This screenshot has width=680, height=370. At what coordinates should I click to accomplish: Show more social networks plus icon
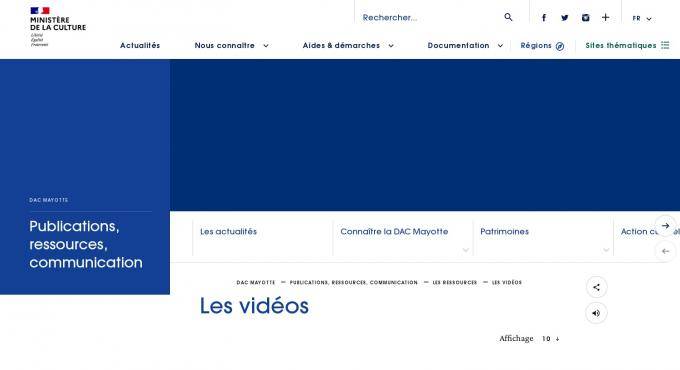[x=605, y=17]
